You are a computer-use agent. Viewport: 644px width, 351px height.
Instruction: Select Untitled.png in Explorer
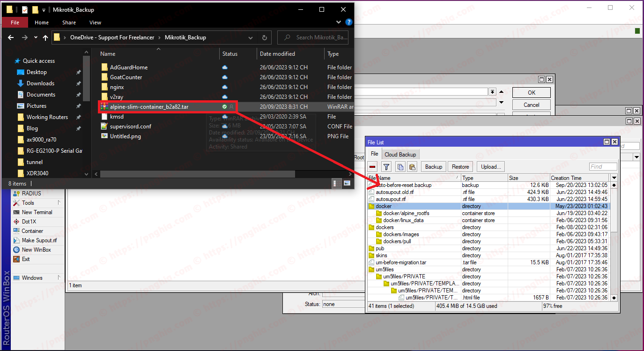click(125, 136)
